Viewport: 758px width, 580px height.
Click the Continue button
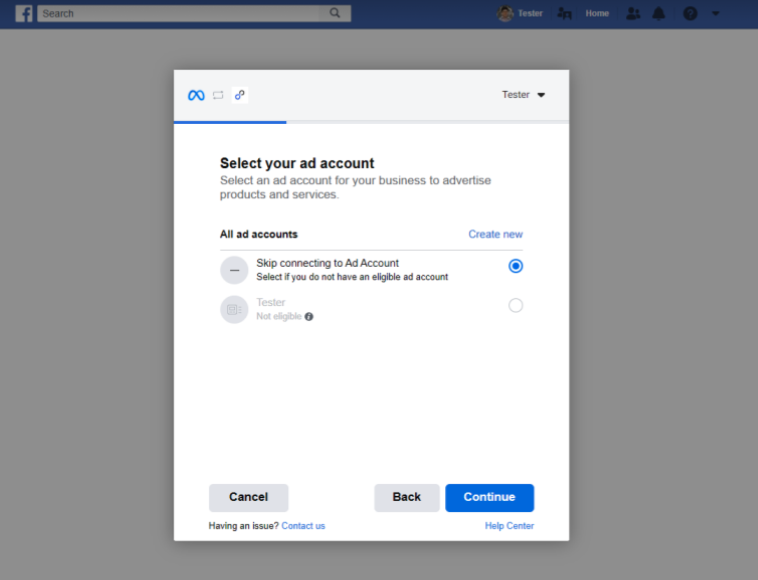pos(489,497)
